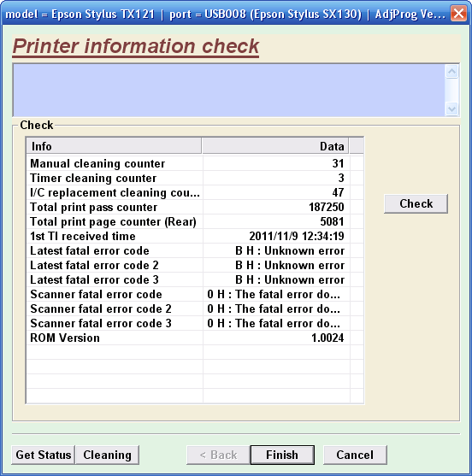Select the I/C replacement cleaning counter row
This screenshot has width=472, height=476.
(195, 193)
